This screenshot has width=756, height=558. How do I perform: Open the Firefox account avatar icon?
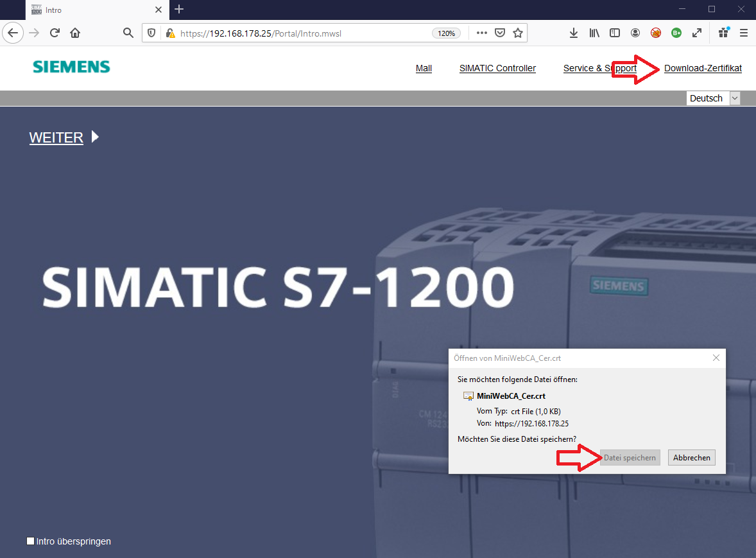635,33
